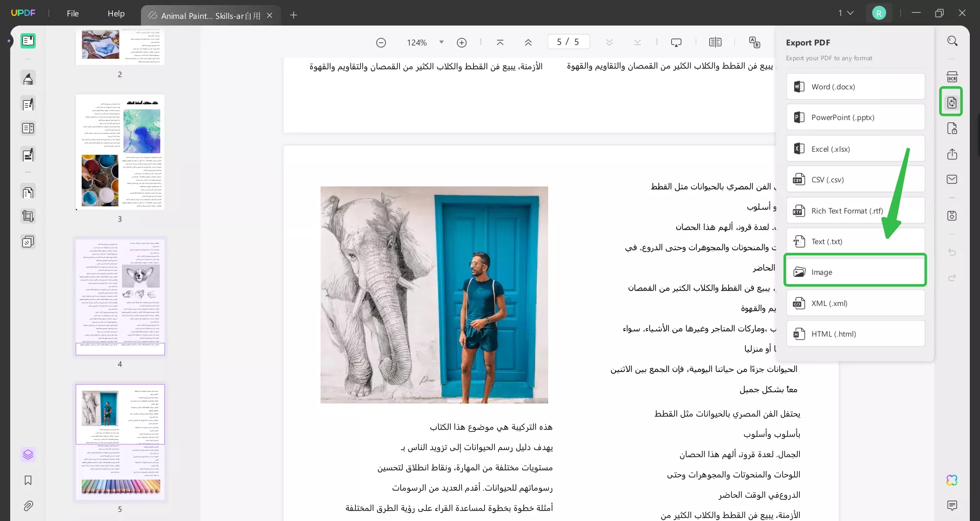Screen dimensions: 980x521
Task: Open the Redact tool icon
Action: click(x=28, y=155)
